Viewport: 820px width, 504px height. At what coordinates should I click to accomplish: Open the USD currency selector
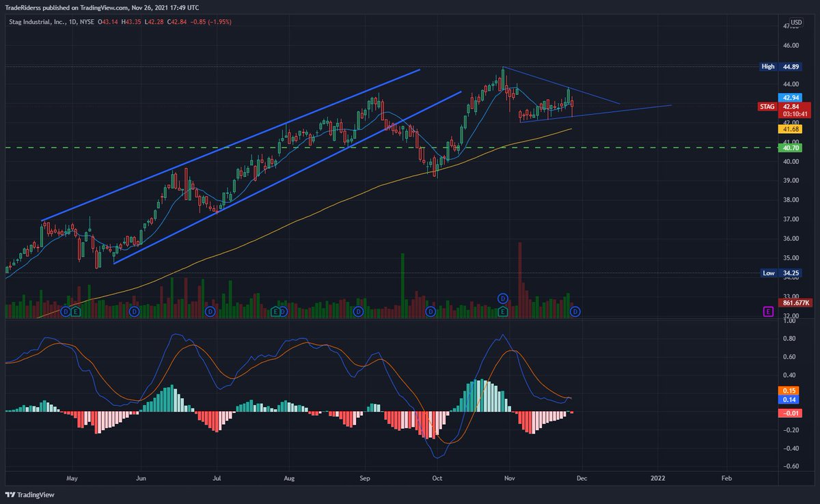(x=795, y=22)
